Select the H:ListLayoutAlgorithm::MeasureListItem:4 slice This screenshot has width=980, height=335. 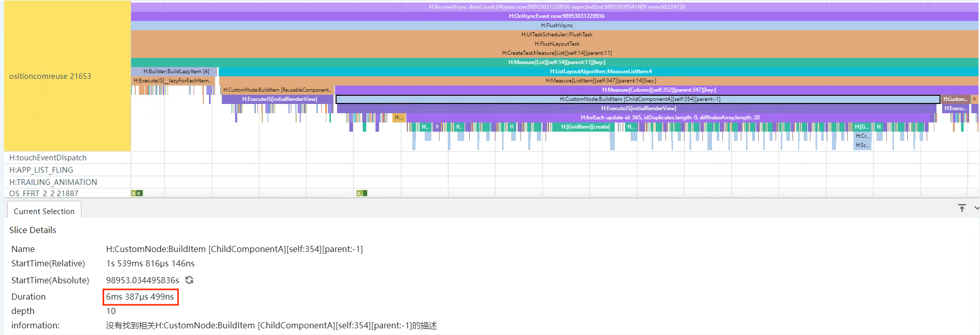pos(598,71)
